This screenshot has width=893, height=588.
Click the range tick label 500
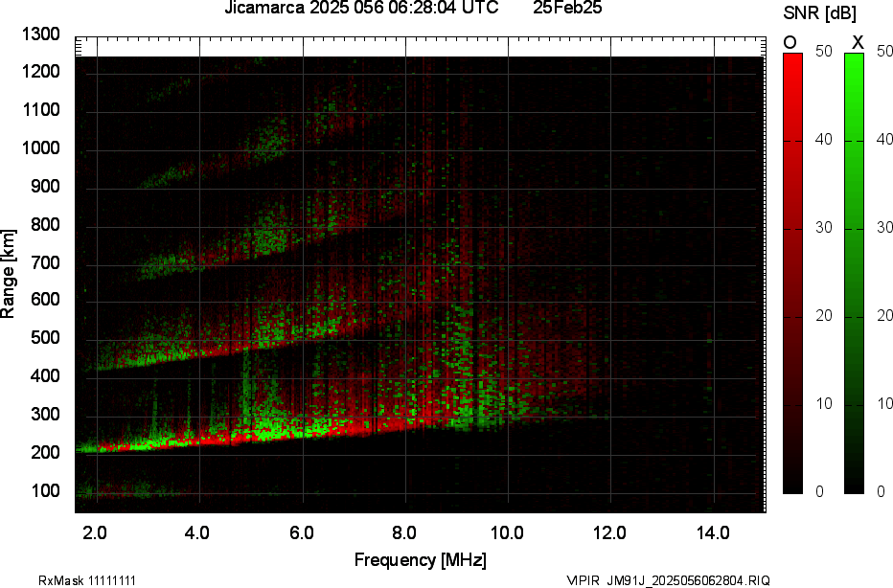point(45,337)
